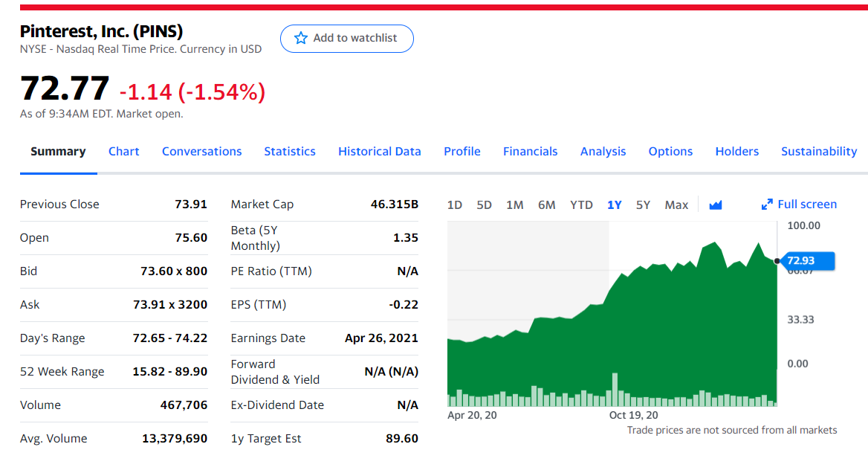The image size is (868, 473).
Task: Open the Historical Data tab
Action: (379, 151)
